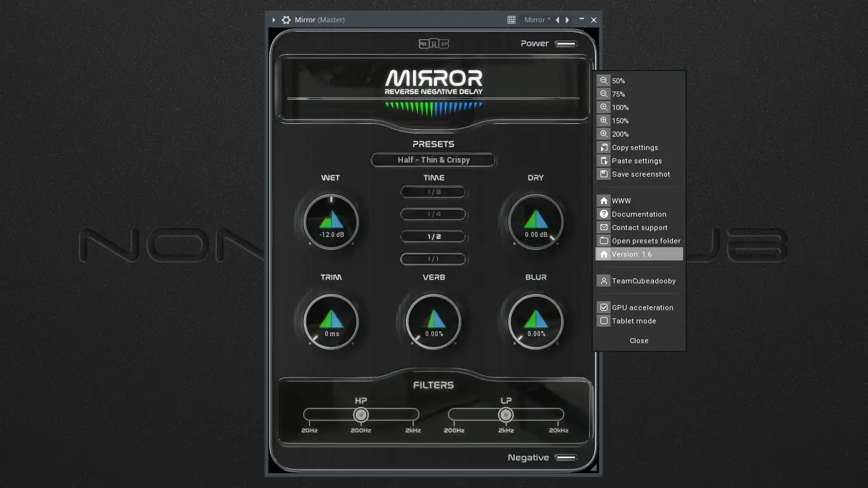Screen dimensions: 868x488
Task: Click the WWW home icon
Action: 604,201
